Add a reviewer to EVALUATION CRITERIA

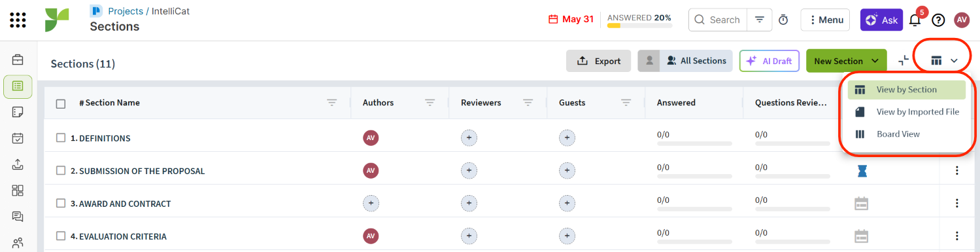click(x=469, y=236)
